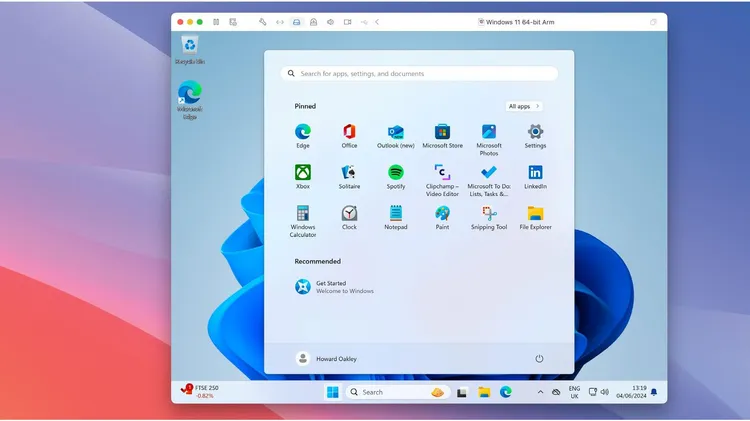Click the hard disk toolbar icon
750x421 pixels.
[x=297, y=22]
